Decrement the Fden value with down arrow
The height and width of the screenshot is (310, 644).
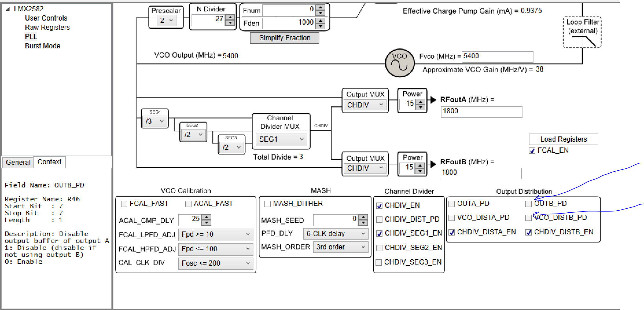click(x=320, y=26)
